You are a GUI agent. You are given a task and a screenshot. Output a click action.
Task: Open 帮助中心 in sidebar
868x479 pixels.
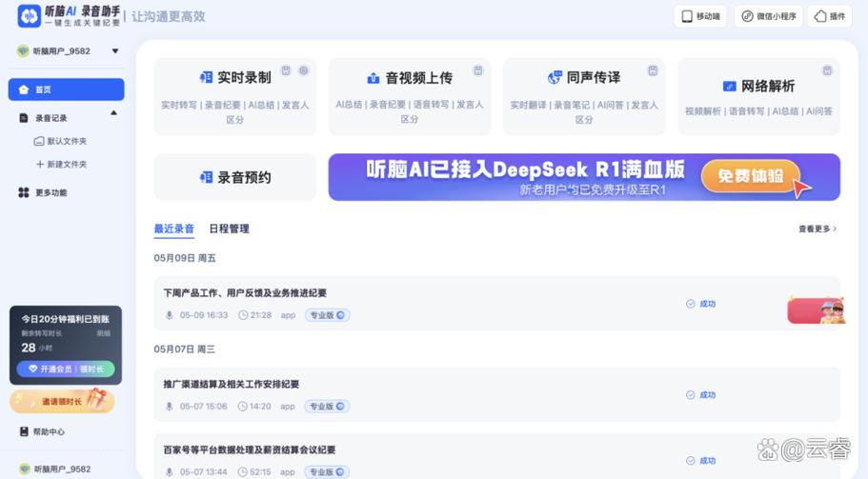42,431
